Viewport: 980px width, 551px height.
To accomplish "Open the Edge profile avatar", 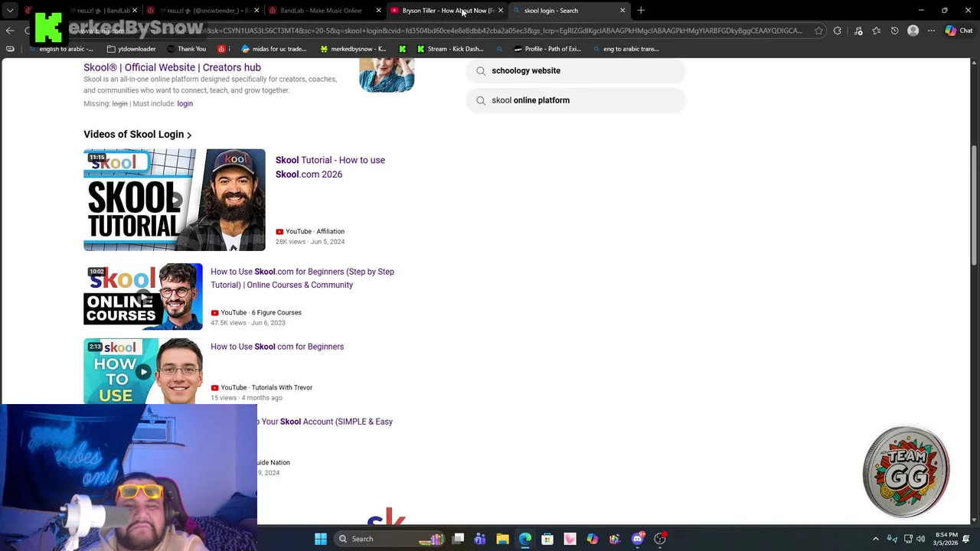I will point(913,31).
